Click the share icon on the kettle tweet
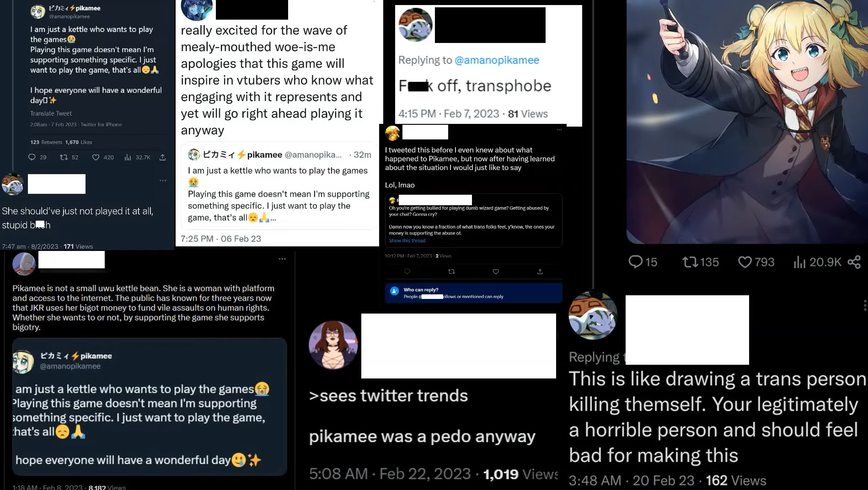The width and height of the screenshot is (868, 490). click(x=162, y=157)
